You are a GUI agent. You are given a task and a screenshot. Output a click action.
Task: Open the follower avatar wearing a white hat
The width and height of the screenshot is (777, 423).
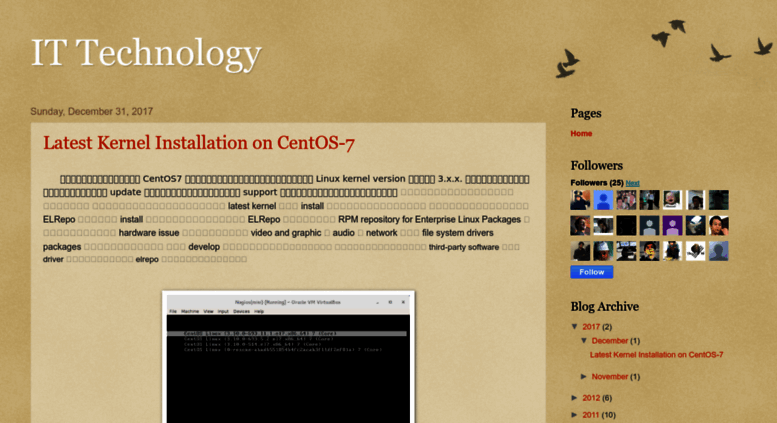(603, 251)
